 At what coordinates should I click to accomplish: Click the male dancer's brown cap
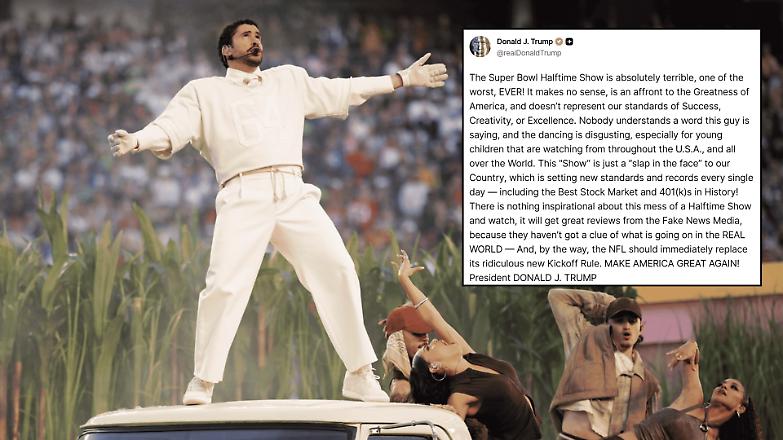(x=624, y=308)
